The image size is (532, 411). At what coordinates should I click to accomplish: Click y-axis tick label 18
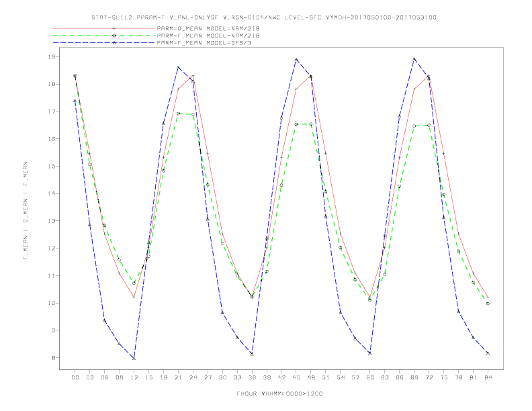52,84
